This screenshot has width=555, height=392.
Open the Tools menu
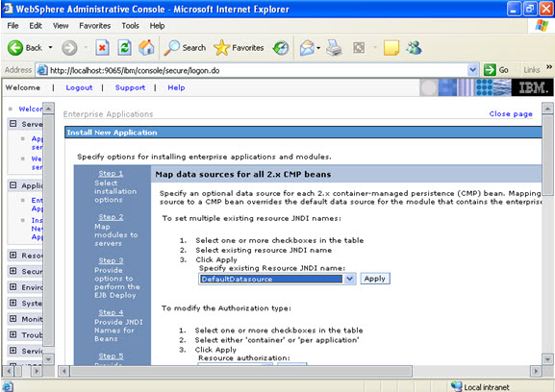130,26
